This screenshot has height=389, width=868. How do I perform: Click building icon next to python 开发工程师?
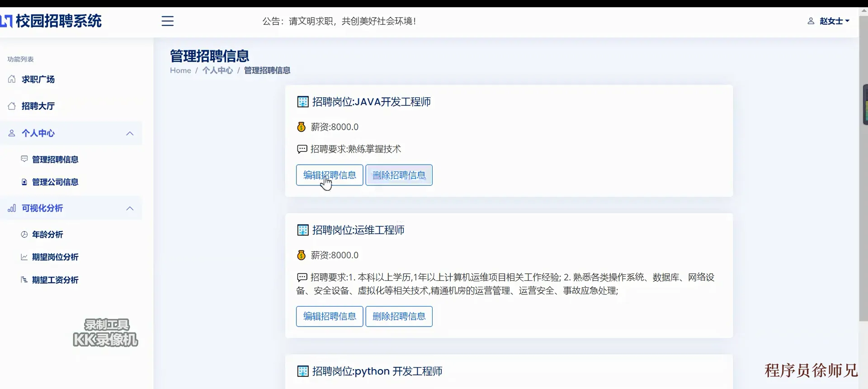coord(303,371)
